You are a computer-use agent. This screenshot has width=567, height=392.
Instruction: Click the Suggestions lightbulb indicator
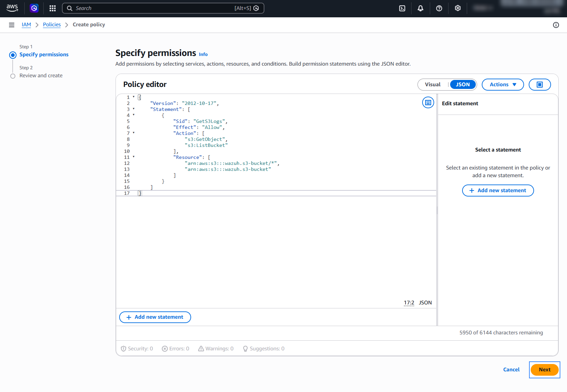click(264, 349)
